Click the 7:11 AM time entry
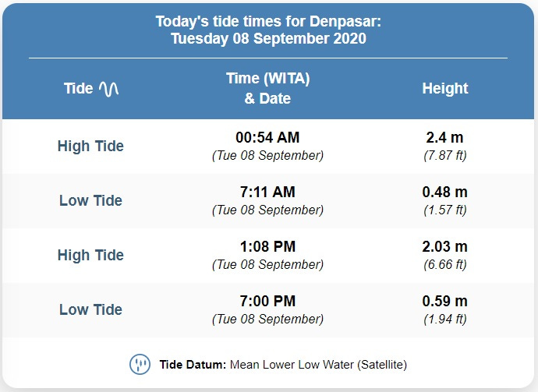The image size is (538, 392). (267, 192)
